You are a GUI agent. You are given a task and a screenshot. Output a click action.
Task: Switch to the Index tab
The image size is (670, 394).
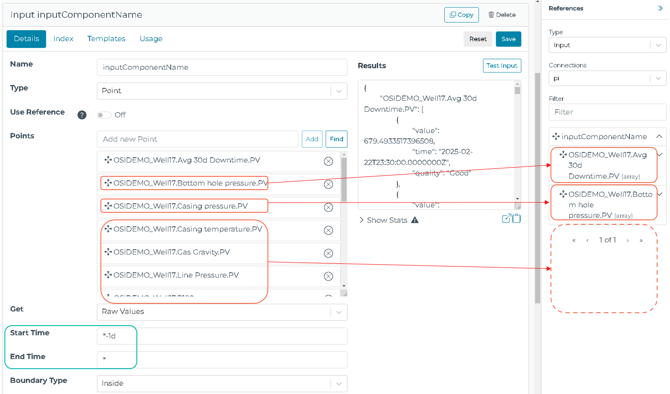tap(63, 38)
